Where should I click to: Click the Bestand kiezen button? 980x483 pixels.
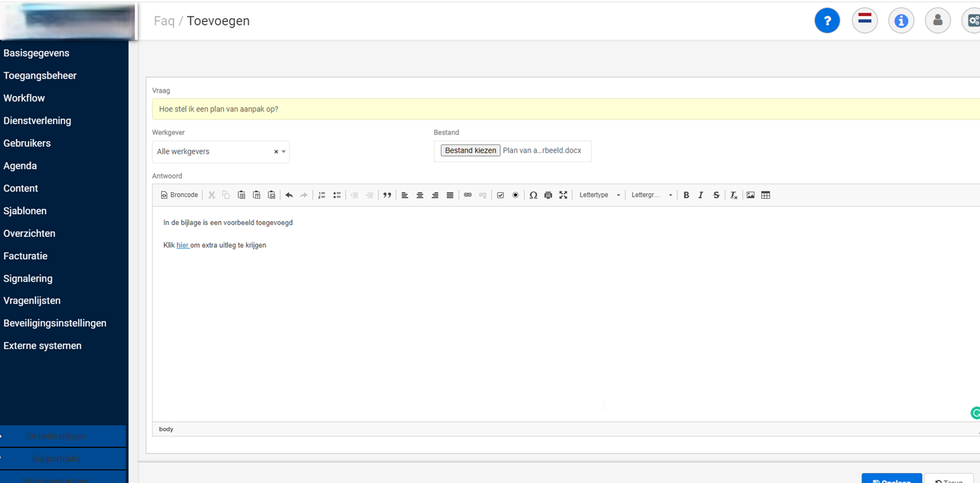point(470,150)
